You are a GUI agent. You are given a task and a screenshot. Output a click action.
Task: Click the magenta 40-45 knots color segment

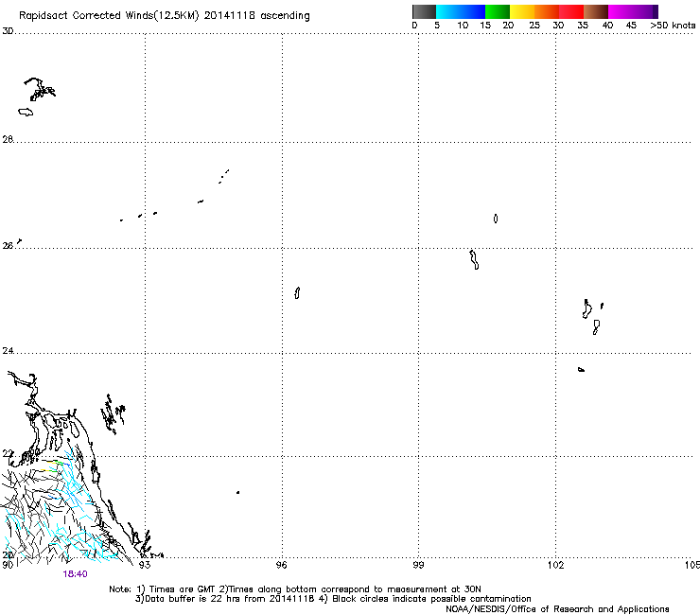621,11
